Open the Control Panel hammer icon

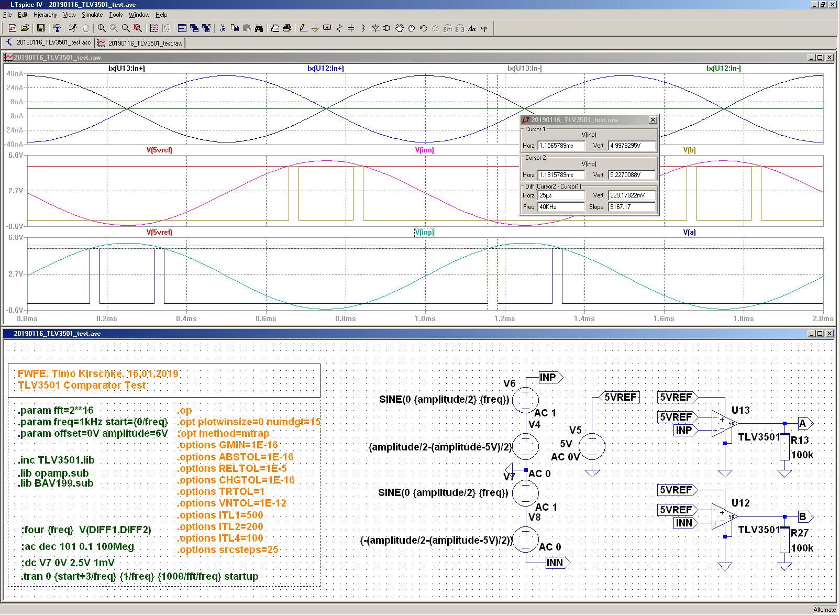57,28
